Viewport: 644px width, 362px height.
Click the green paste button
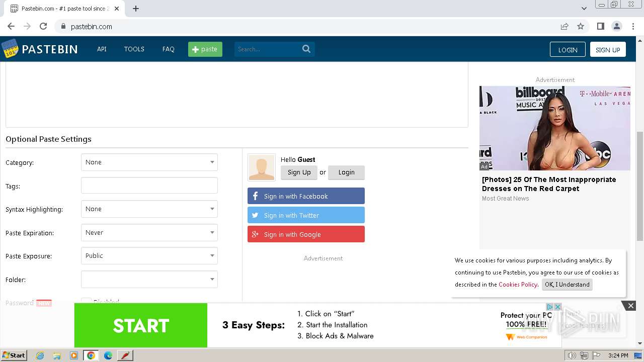(x=205, y=49)
